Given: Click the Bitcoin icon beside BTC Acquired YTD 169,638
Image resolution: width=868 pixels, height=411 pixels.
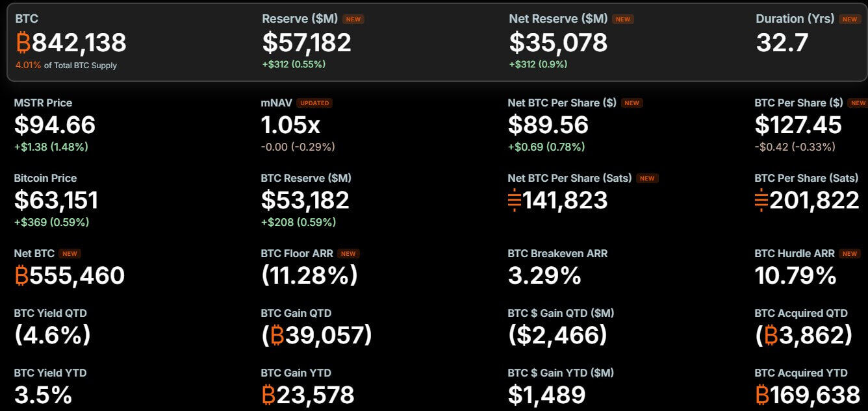Looking at the screenshot, I should 762,395.
